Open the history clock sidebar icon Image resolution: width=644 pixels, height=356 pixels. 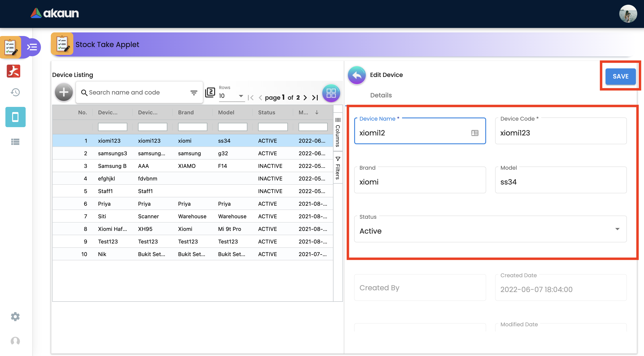point(15,92)
